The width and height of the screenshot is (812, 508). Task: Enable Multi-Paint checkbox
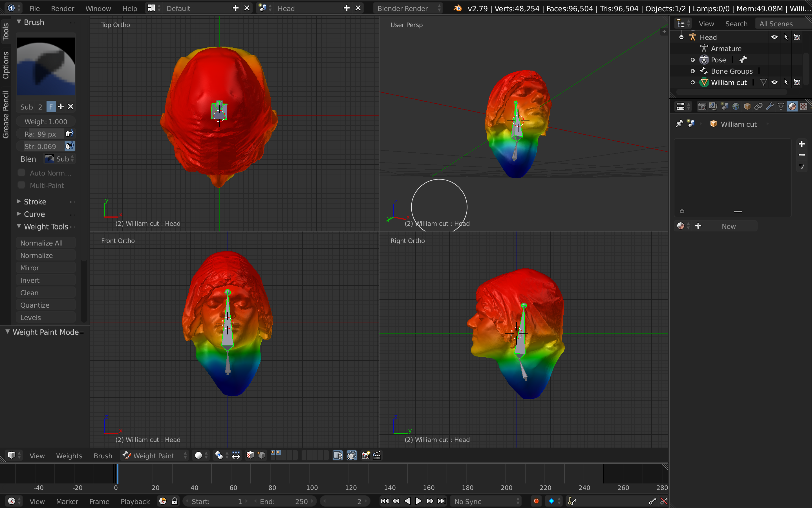tap(21, 185)
